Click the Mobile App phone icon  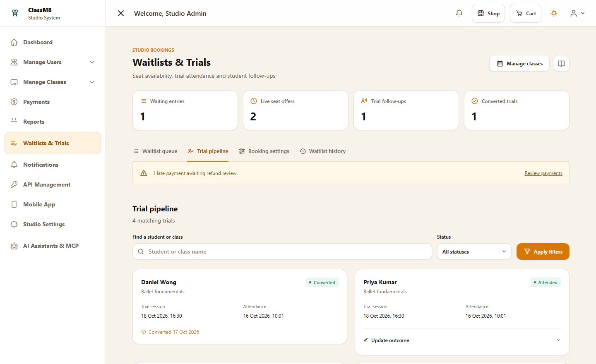14,204
